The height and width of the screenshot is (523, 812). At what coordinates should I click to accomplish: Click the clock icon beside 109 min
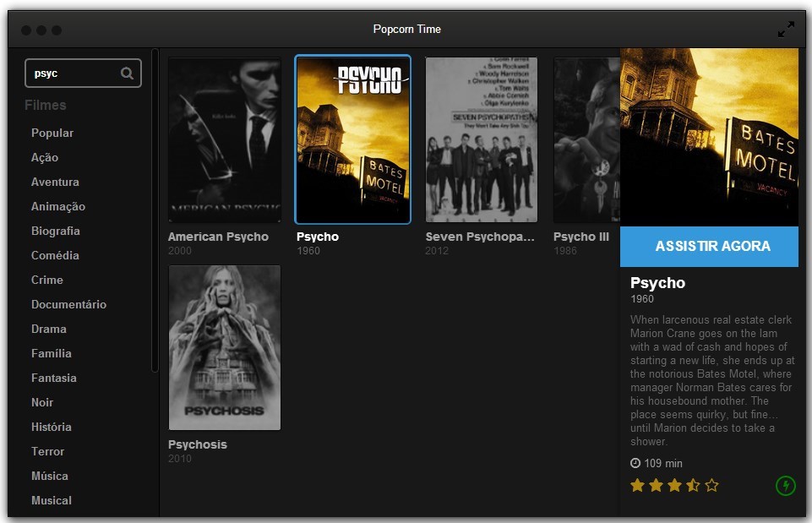pyautogui.click(x=635, y=463)
